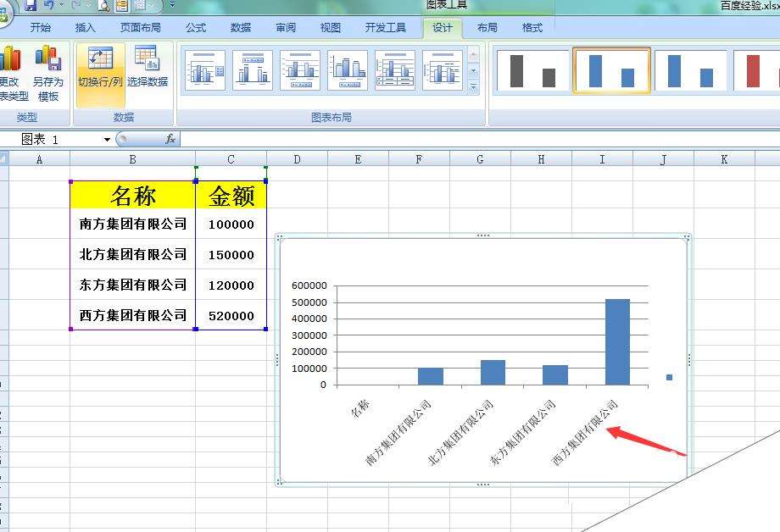Select the 格式 (Format) chart tools tab
The image size is (780, 532).
coord(532,28)
